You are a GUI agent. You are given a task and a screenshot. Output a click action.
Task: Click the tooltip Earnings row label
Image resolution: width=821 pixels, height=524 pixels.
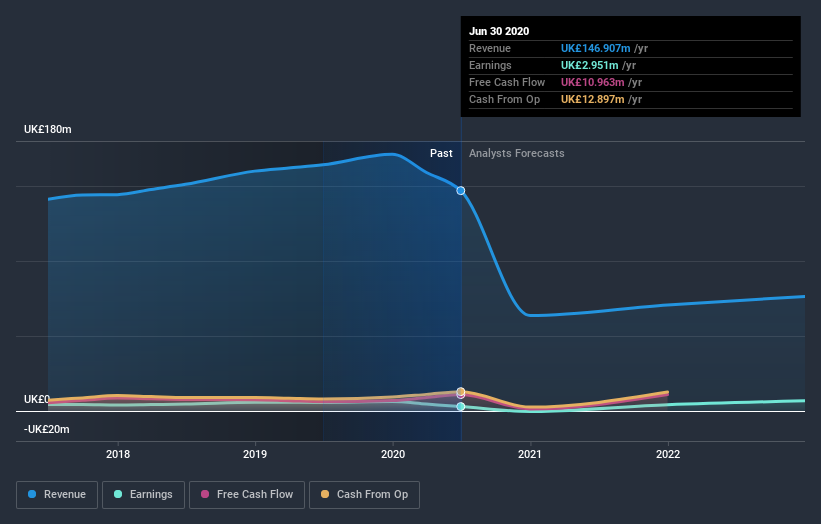tap(490, 65)
